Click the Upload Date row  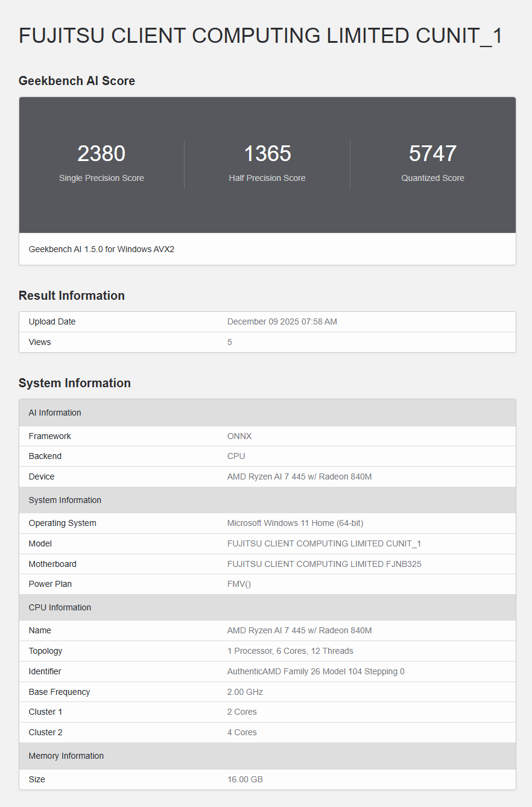point(52,321)
